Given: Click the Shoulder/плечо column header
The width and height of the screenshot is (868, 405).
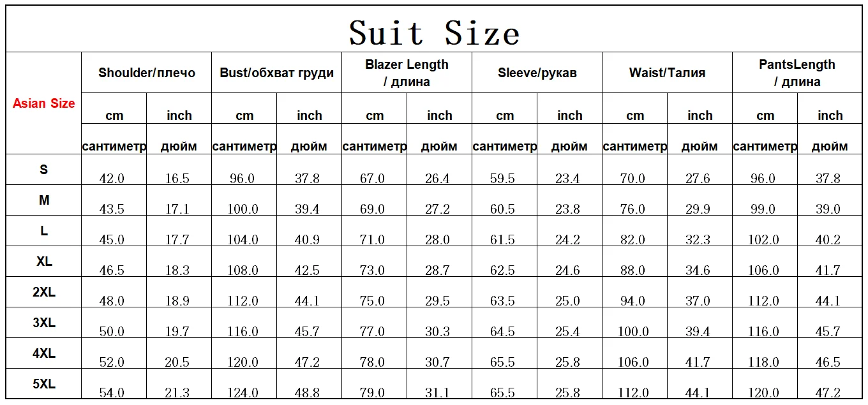Looking at the screenshot, I should click(x=147, y=73).
